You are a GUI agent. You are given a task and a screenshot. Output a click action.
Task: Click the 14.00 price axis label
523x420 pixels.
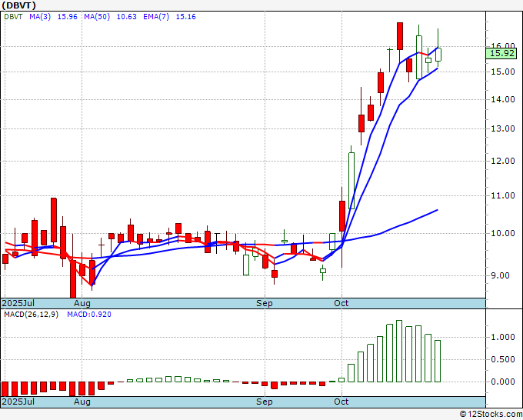coord(503,99)
